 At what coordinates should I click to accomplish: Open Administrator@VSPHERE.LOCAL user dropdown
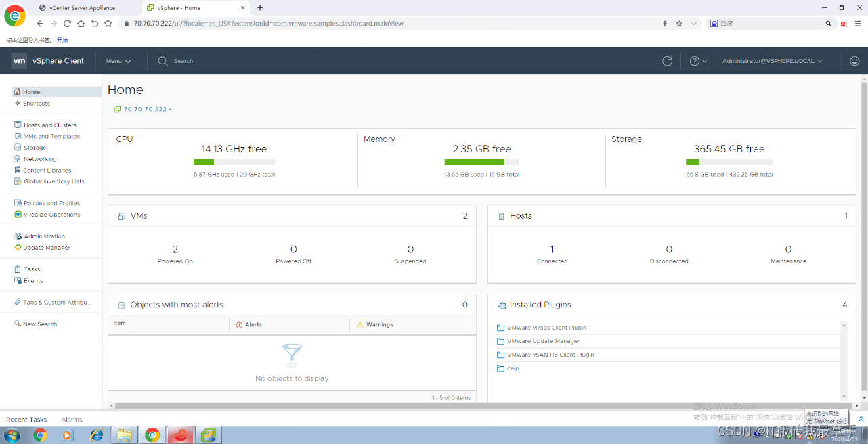point(772,61)
